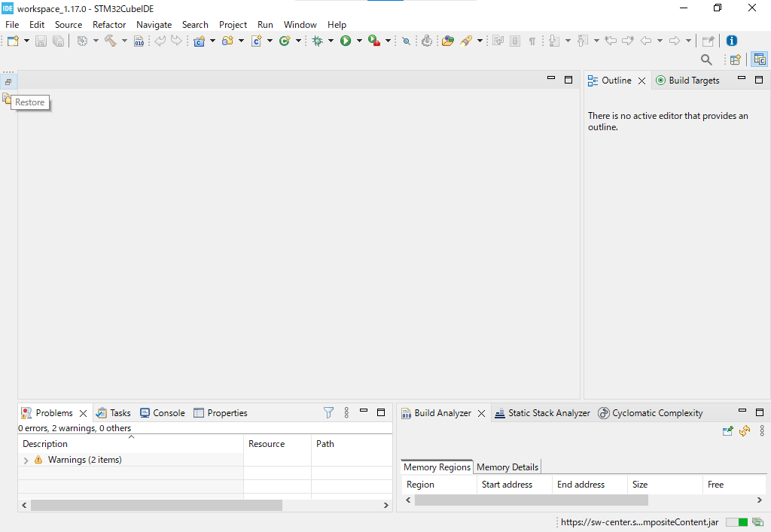
Task: Click the binary 010 file icon
Action: (x=139, y=41)
